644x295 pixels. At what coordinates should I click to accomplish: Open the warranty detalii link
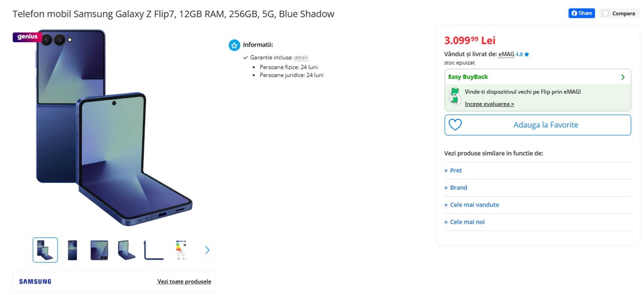click(301, 57)
